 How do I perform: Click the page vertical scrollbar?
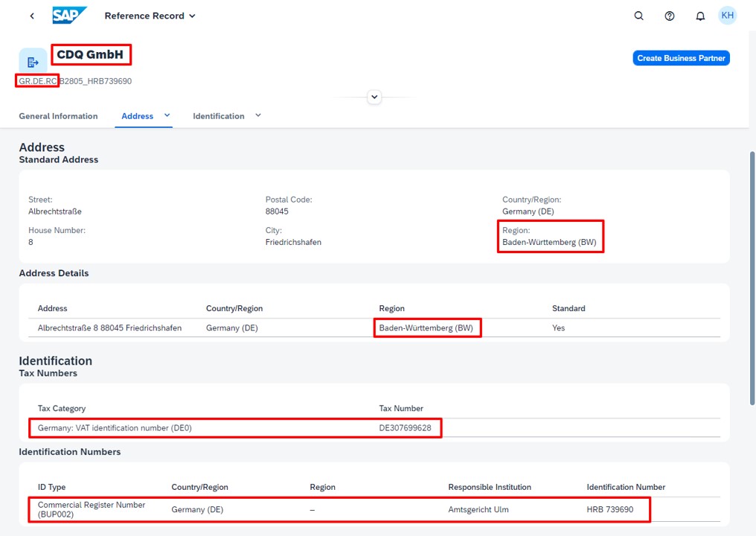pyautogui.click(x=752, y=278)
